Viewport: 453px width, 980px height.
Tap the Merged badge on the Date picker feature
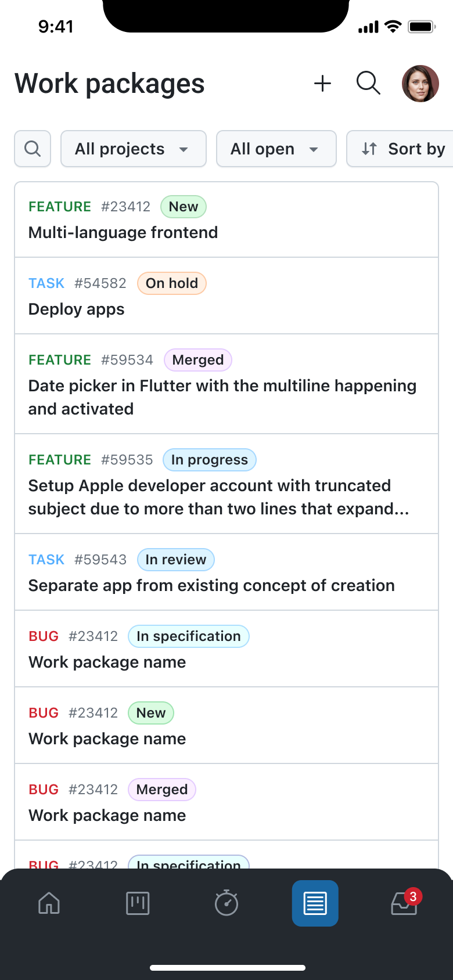[197, 360]
